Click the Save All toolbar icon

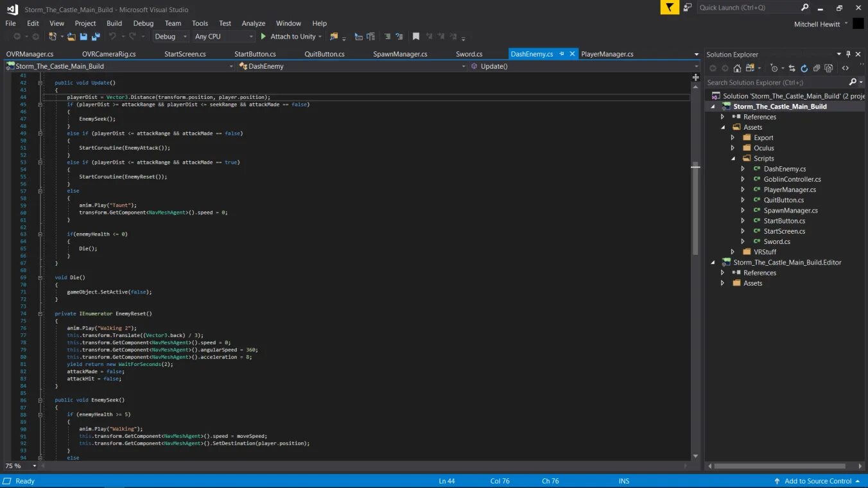[x=95, y=37]
